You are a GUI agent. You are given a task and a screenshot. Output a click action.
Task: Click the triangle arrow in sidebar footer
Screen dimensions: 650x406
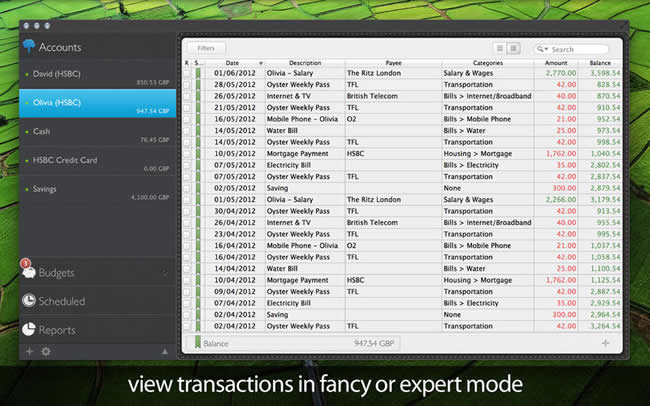(165, 352)
